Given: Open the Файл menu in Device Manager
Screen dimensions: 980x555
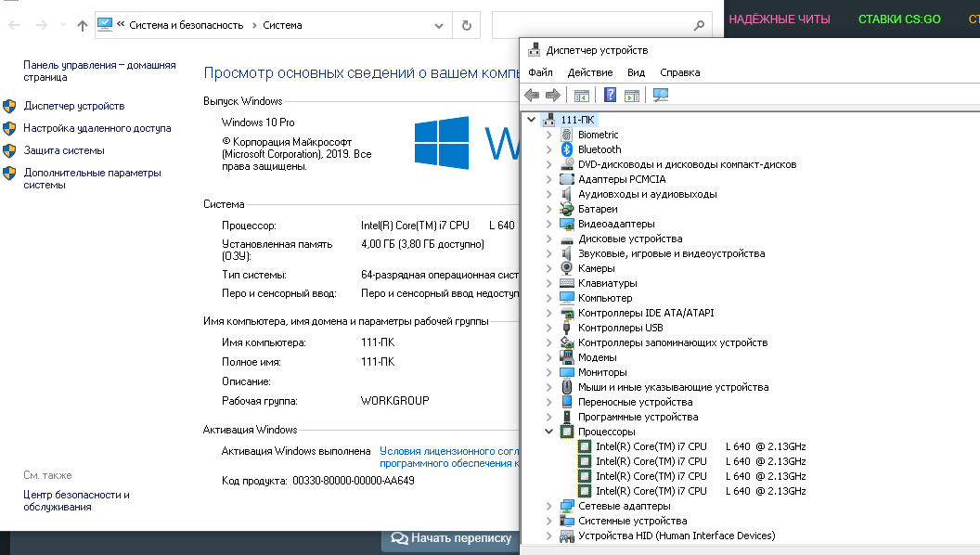Looking at the screenshot, I should pos(540,72).
